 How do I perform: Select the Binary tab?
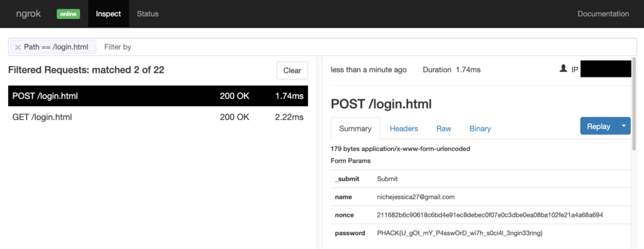480,129
